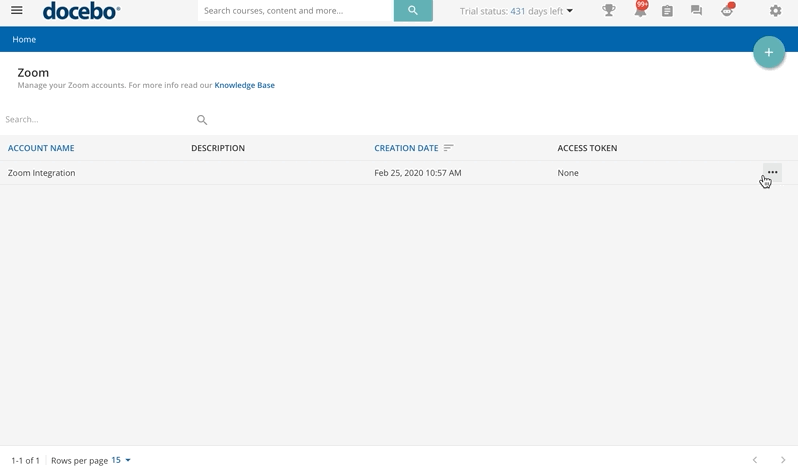798x470 pixels.
Task: Open the Rows per page dropdown
Action: 121,460
